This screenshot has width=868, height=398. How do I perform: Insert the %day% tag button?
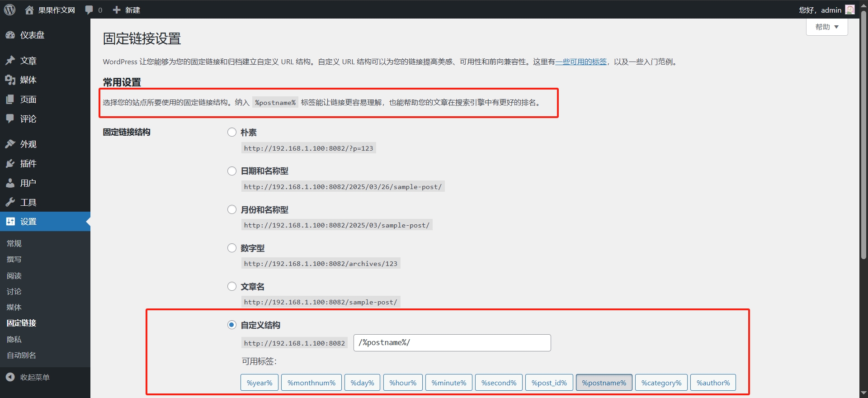(363, 383)
